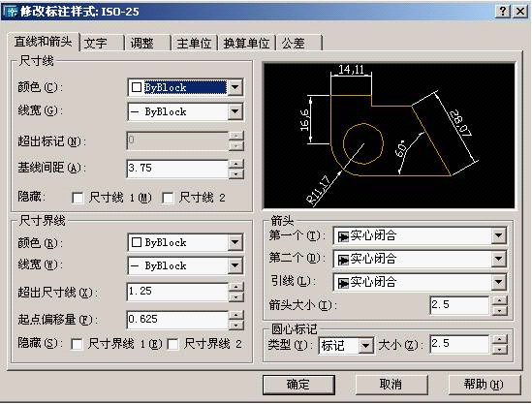Image resolution: width=532 pixels, height=404 pixels.
Task: Switch to the 调整 tab
Action: [148, 43]
